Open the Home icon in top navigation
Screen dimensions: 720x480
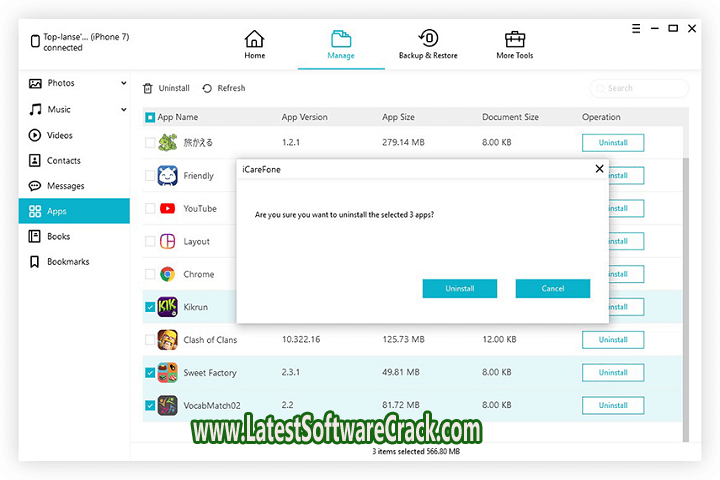coord(254,40)
